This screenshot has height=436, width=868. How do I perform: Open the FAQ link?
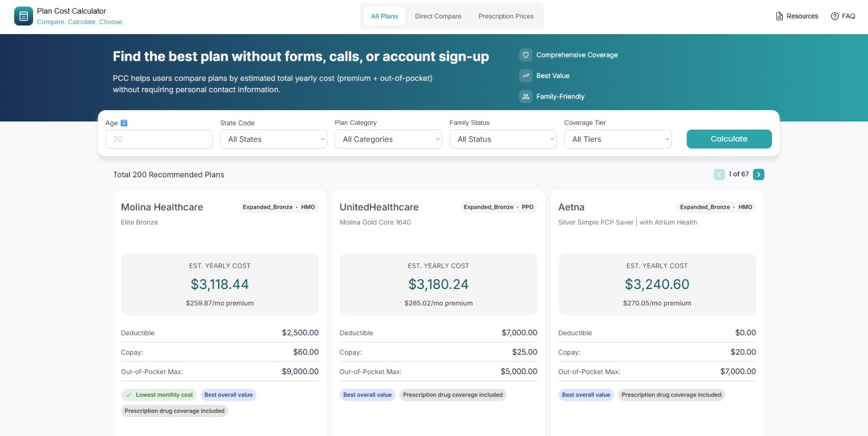tap(843, 16)
